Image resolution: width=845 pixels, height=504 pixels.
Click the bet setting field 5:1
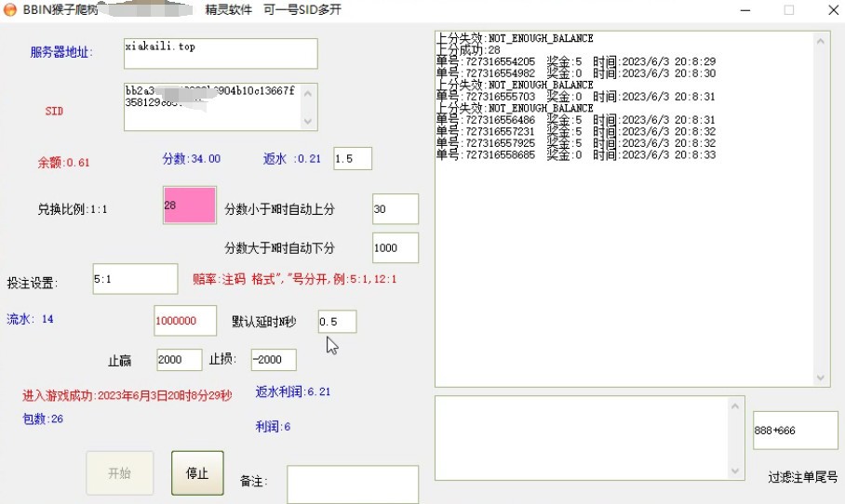click(135, 279)
